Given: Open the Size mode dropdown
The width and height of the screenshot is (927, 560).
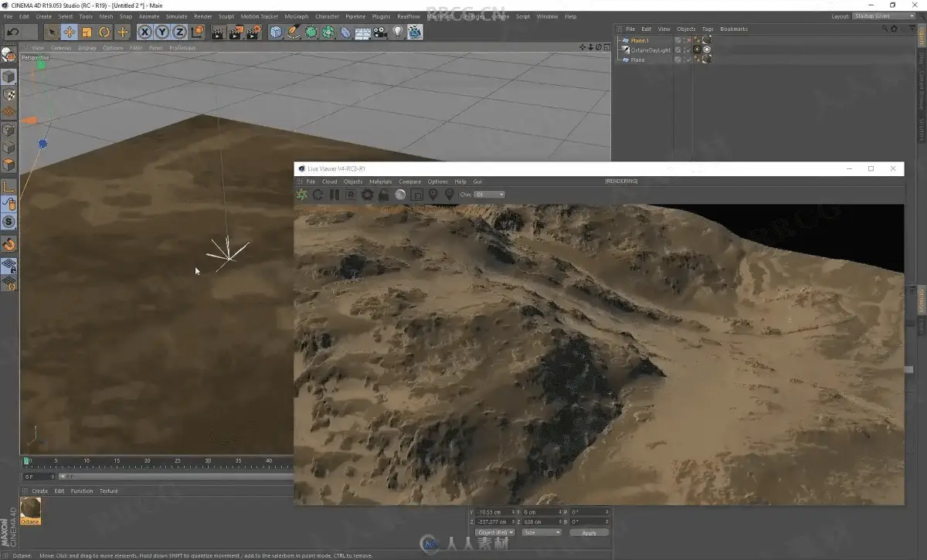Looking at the screenshot, I should [542, 532].
